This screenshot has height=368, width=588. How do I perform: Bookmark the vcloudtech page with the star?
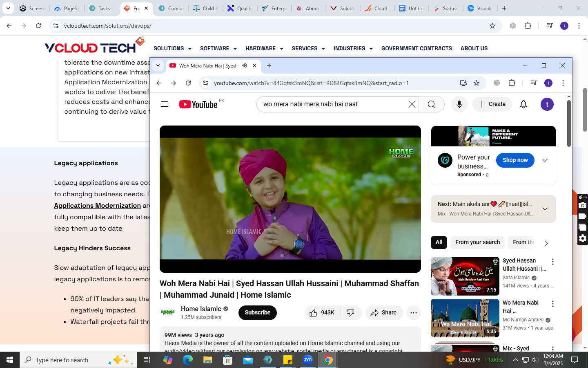[x=492, y=26]
